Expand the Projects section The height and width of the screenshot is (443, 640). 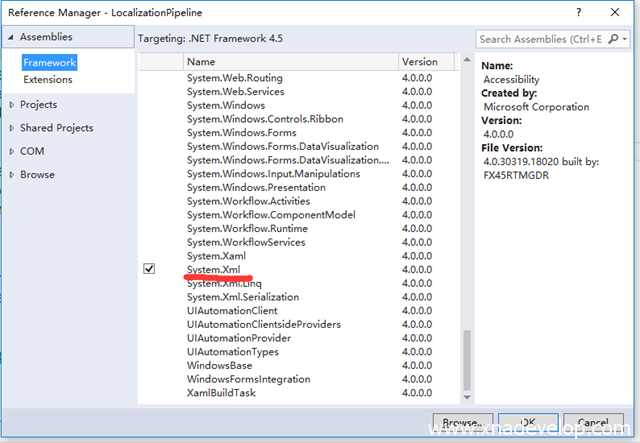[x=11, y=105]
